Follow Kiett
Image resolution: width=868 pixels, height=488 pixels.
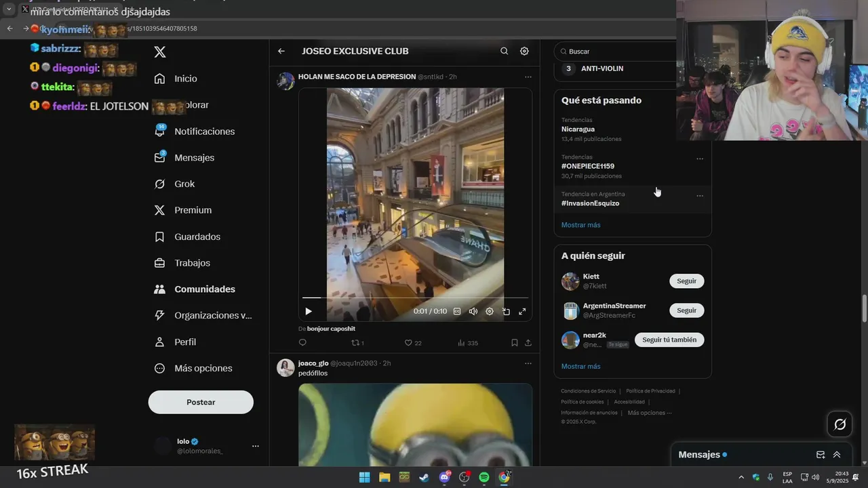pos(686,281)
